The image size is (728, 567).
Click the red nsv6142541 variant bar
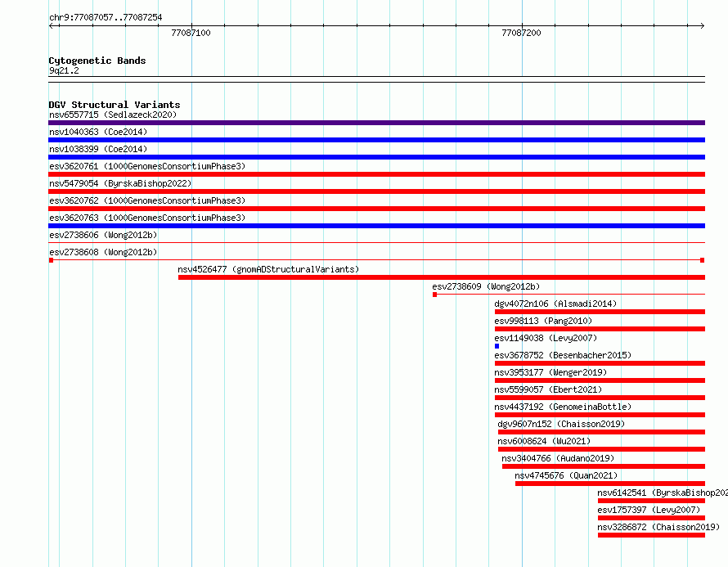pyautogui.click(x=651, y=501)
